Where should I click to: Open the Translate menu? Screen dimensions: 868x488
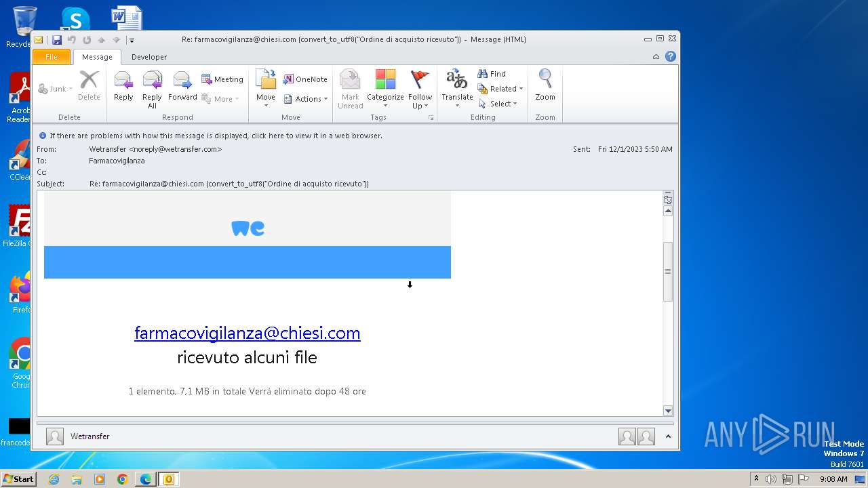click(x=457, y=89)
